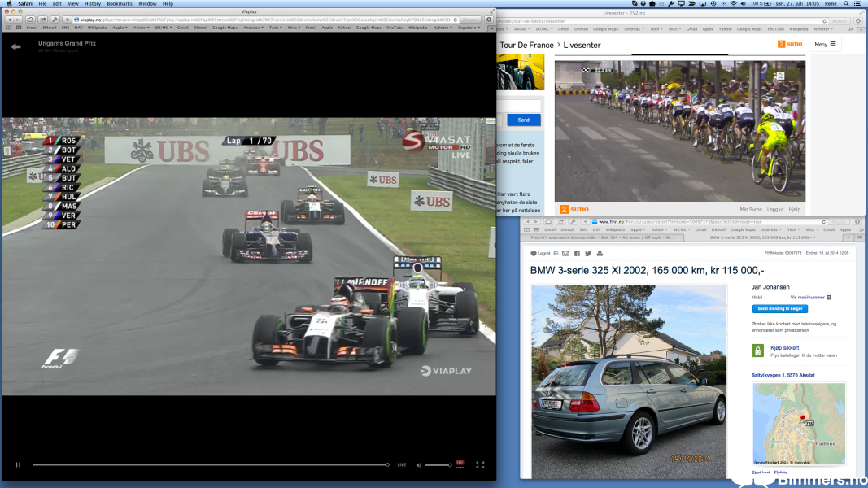Image resolution: width=868 pixels, height=488 pixels.
Task: Click Share icon in Viaplay Safari toolbar
Action: coord(42,20)
